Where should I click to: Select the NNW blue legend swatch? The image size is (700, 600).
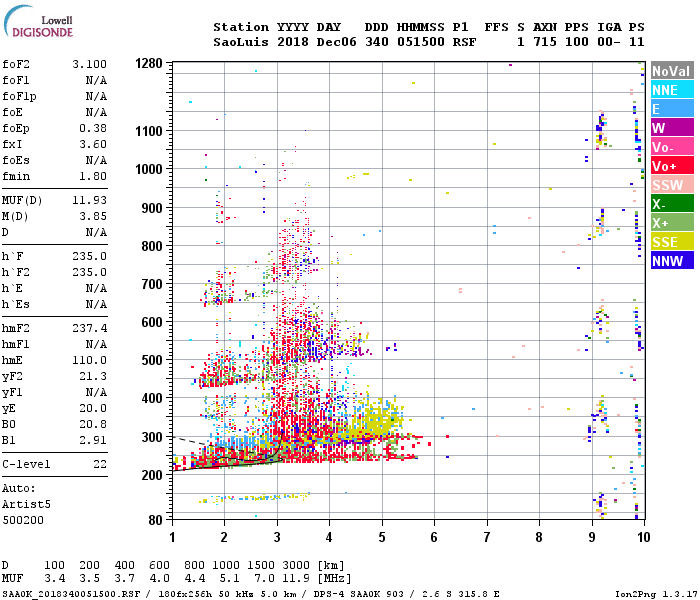point(672,261)
